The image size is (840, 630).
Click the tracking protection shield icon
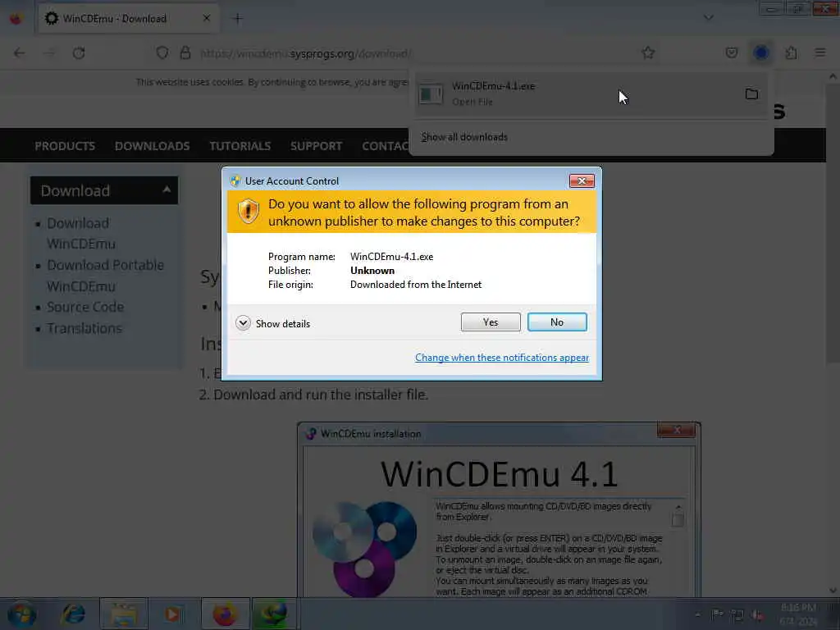[x=162, y=53]
